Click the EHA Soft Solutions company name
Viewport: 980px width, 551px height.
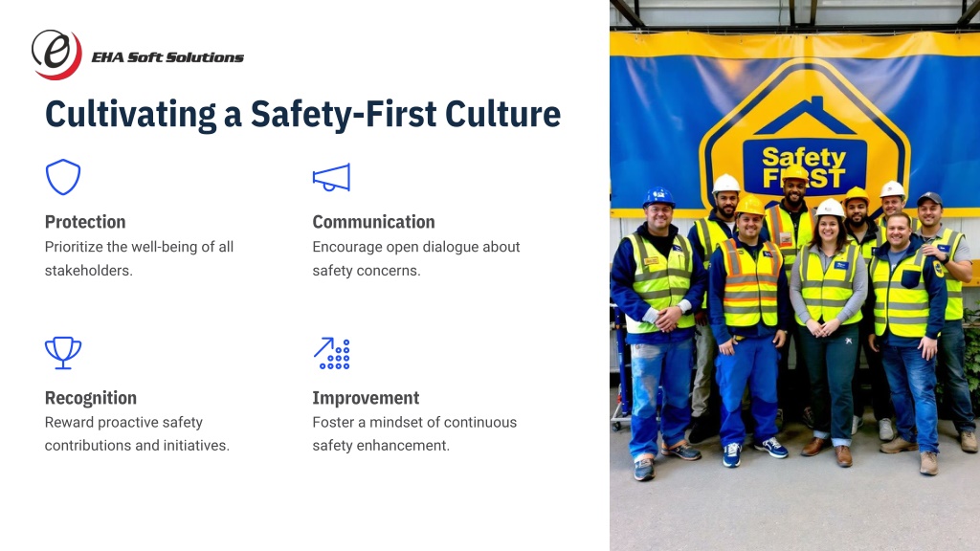(167, 57)
